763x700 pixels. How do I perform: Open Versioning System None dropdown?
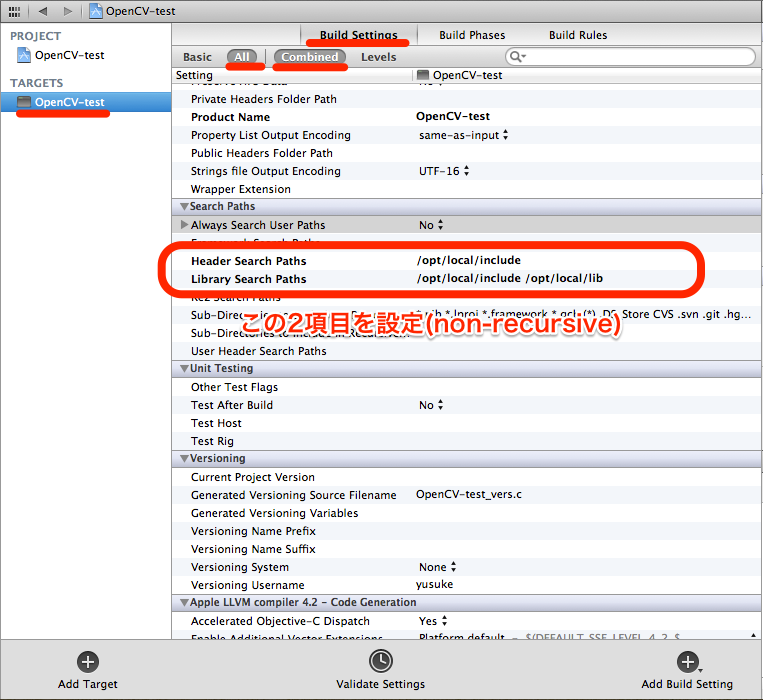pos(437,567)
